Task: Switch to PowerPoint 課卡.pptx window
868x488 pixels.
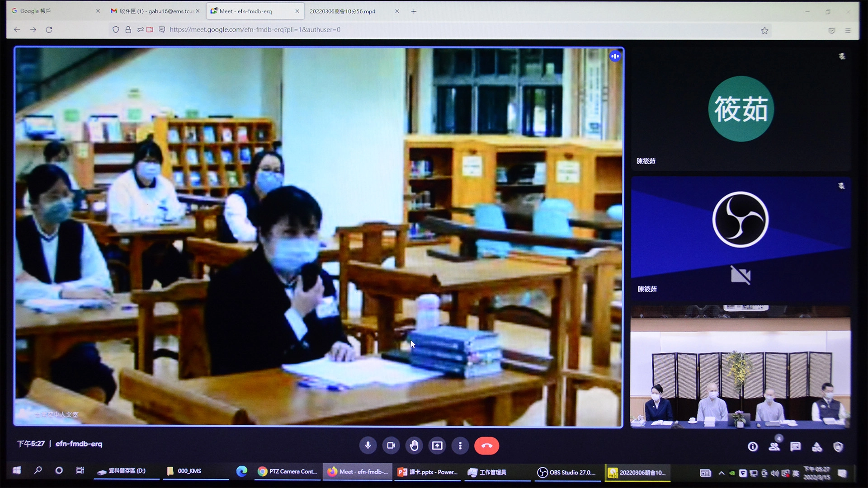Action: click(428, 472)
